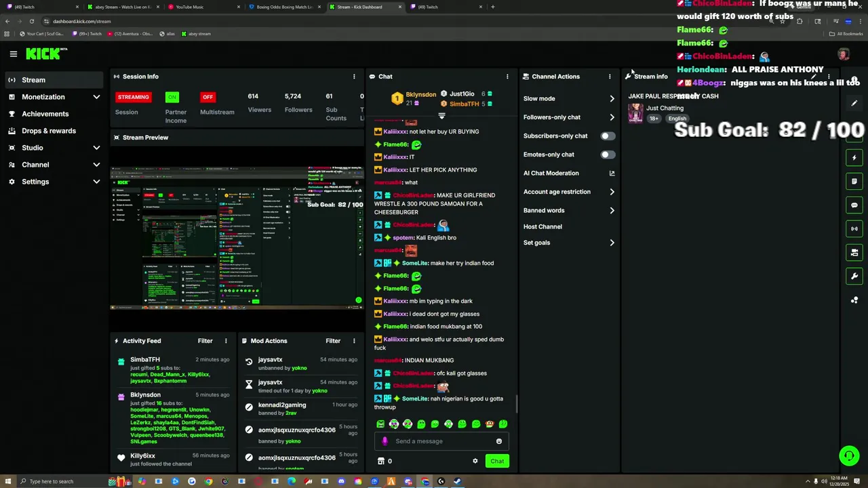Open chat settings gear icon
868x488 pixels.
tap(475, 461)
